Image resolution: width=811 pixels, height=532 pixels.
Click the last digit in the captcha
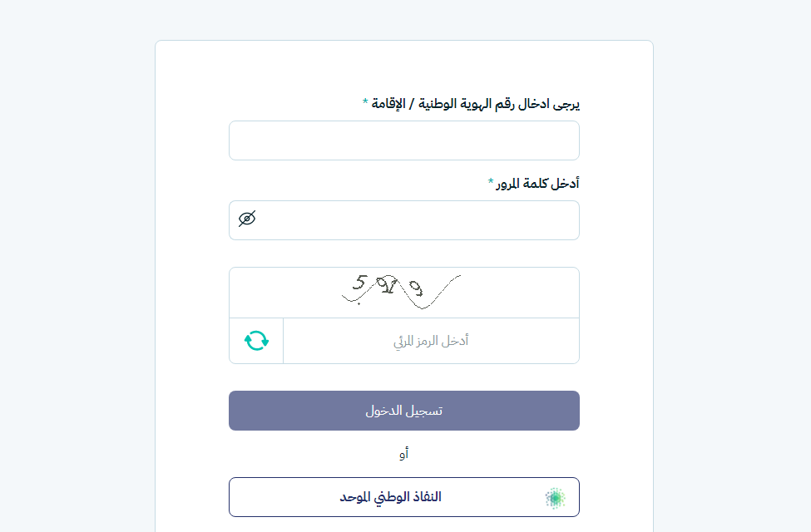pos(415,288)
